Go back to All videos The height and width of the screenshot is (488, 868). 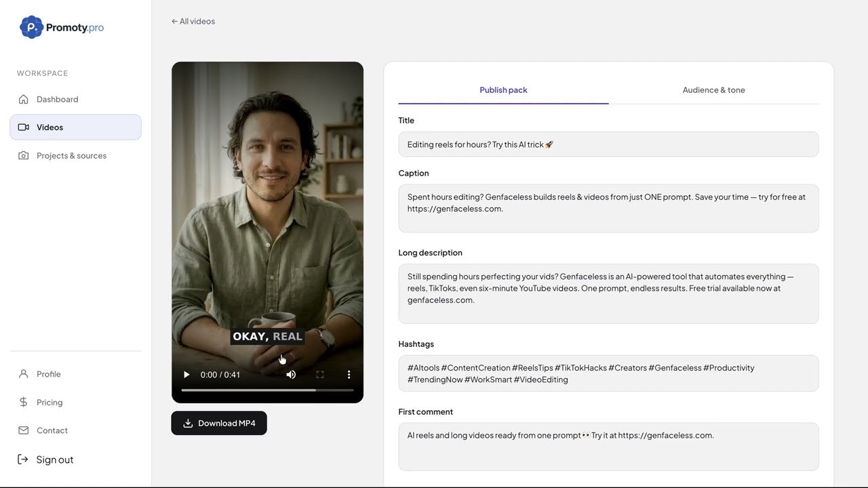[x=193, y=21]
